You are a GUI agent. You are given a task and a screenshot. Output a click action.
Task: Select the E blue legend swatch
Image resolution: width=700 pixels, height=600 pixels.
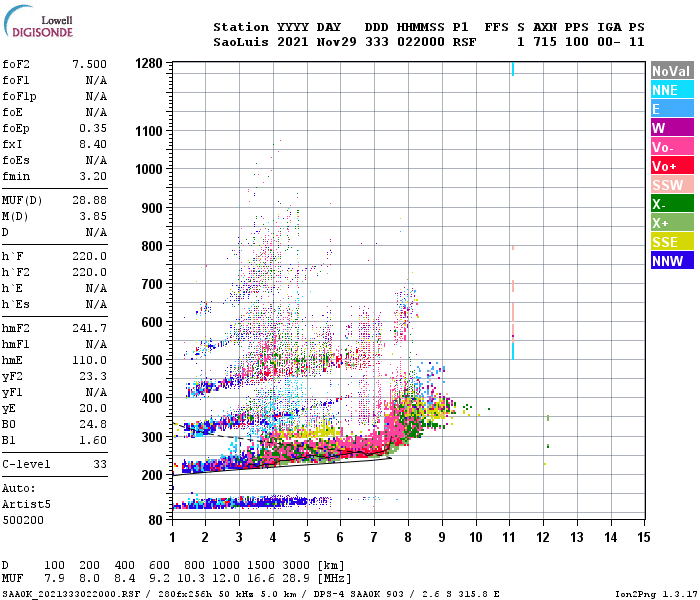click(x=672, y=109)
